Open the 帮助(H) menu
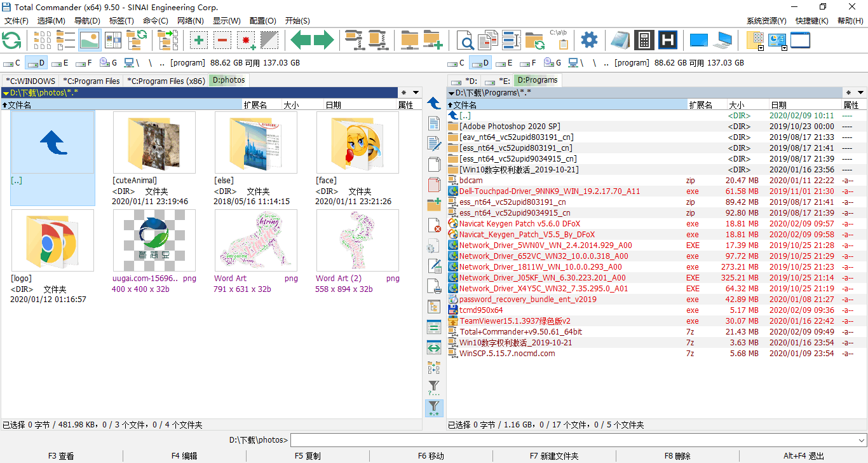 pyautogui.click(x=850, y=21)
